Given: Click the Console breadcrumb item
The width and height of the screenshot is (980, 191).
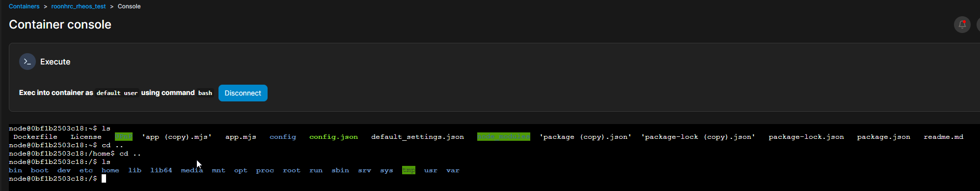Looking at the screenshot, I should tap(129, 6).
